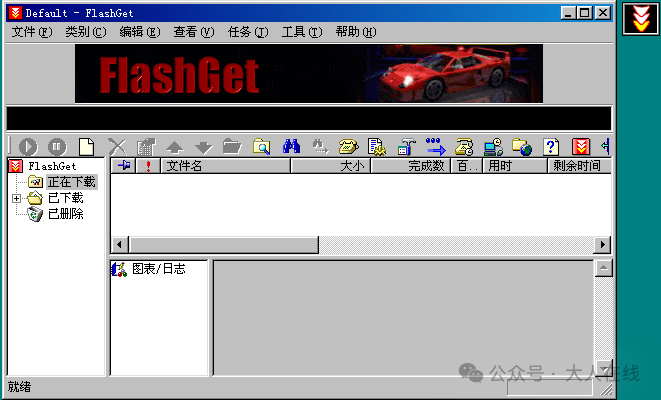Image resolution: width=661 pixels, height=400 pixels.
Task: Click the hammer Options icon
Action: point(406,147)
